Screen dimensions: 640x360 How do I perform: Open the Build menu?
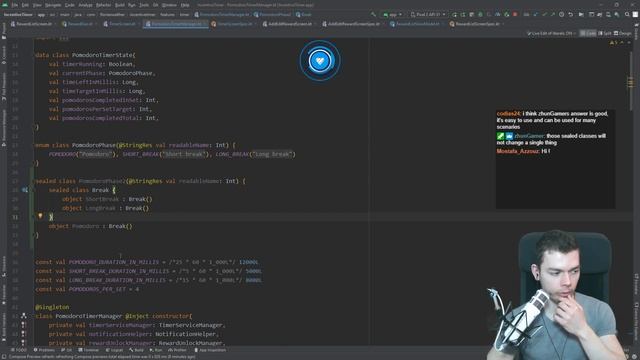pyautogui.click(x=120, y=5)
